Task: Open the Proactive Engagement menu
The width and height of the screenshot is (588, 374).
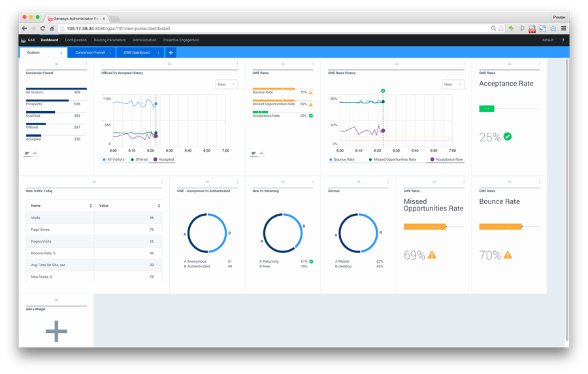Action: [181, 40]
